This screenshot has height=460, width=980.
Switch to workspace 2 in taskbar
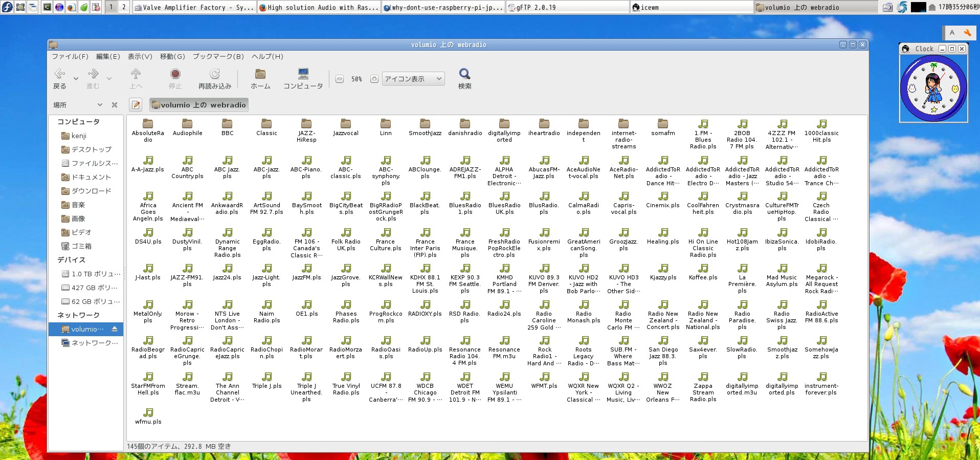(x=123, y=7)
